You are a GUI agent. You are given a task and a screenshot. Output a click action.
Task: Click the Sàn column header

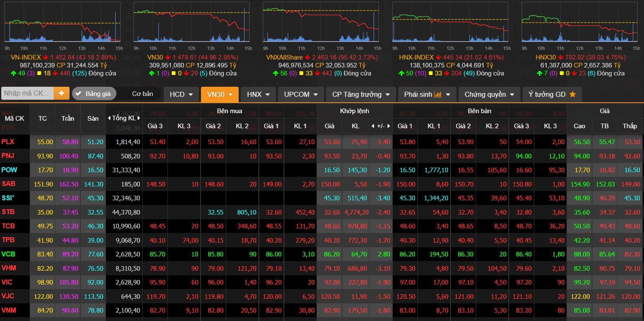[93, 119]
